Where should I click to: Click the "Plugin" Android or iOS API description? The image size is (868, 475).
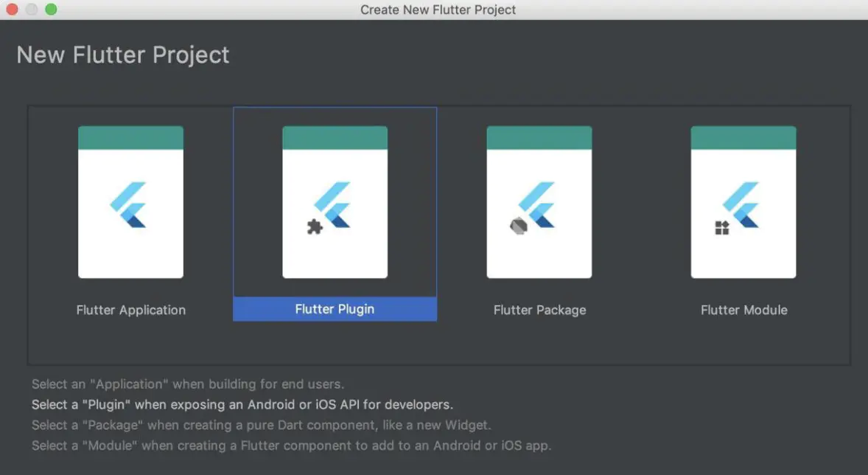tap(242, 405)
